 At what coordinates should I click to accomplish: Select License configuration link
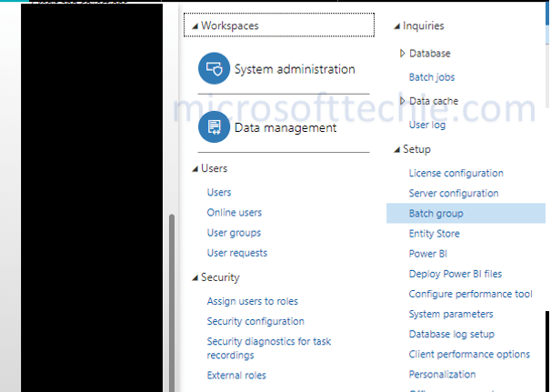pos(456,173)
